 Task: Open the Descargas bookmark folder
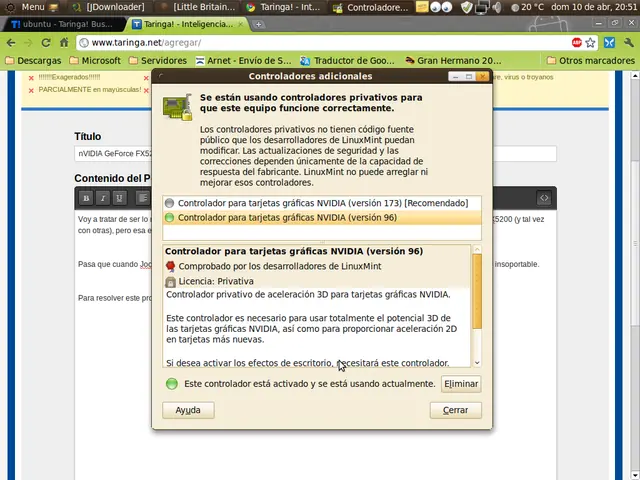point(33,61)
